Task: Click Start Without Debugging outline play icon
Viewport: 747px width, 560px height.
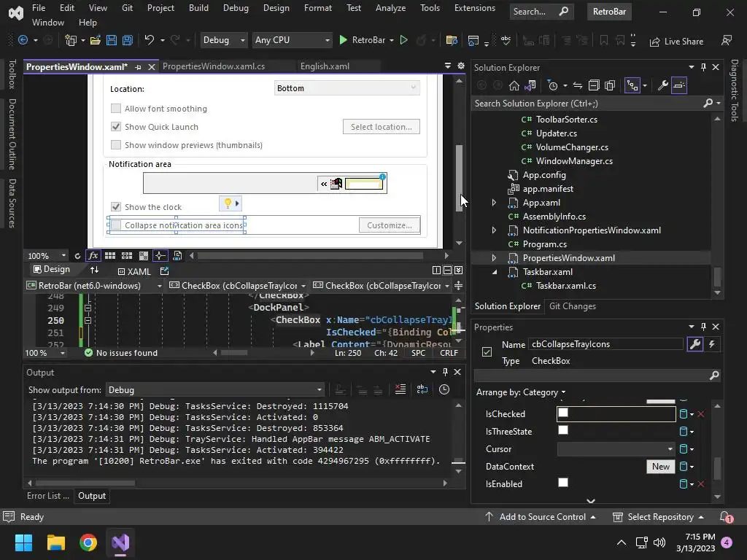Action: tap(404, 41)
